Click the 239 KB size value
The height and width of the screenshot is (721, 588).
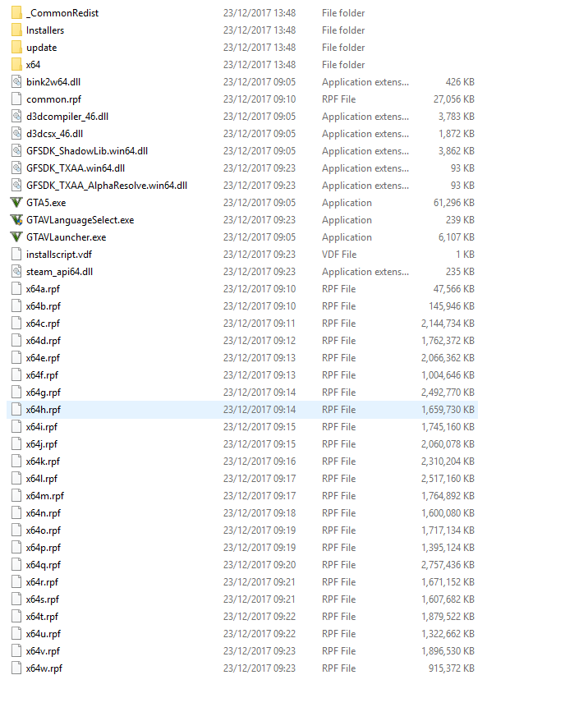click(460, 220)
